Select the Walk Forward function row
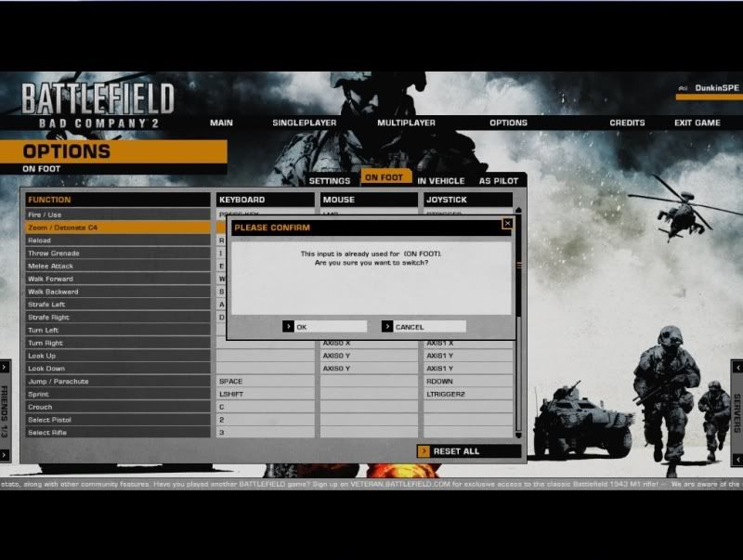This screenshot has width=743, height=560. pos(118,279)
